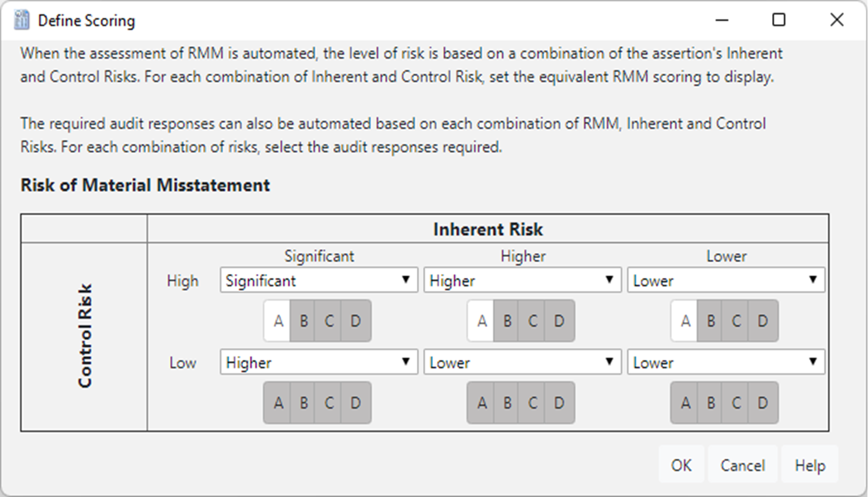The width and height of the screenshot is (868, 497).
Task: Toggle response D for High control, Higher inherent
Action: coord(559,321)
